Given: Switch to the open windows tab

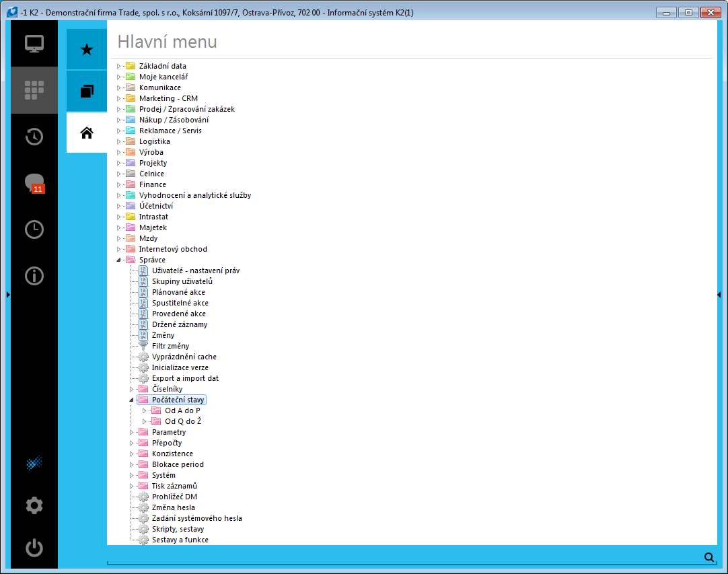Looking at the screenshot, I should tap(87, 91).
